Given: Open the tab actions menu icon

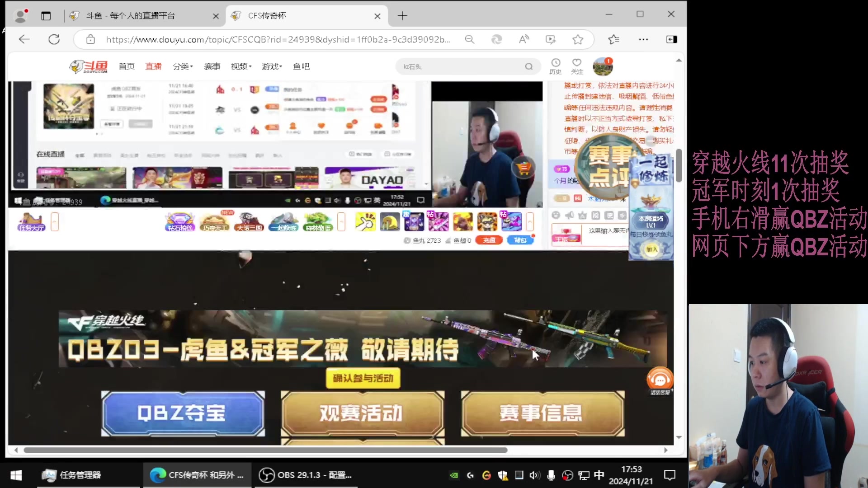Looking at the screenshot, I should pyautogui.click(x=46, y=16).
